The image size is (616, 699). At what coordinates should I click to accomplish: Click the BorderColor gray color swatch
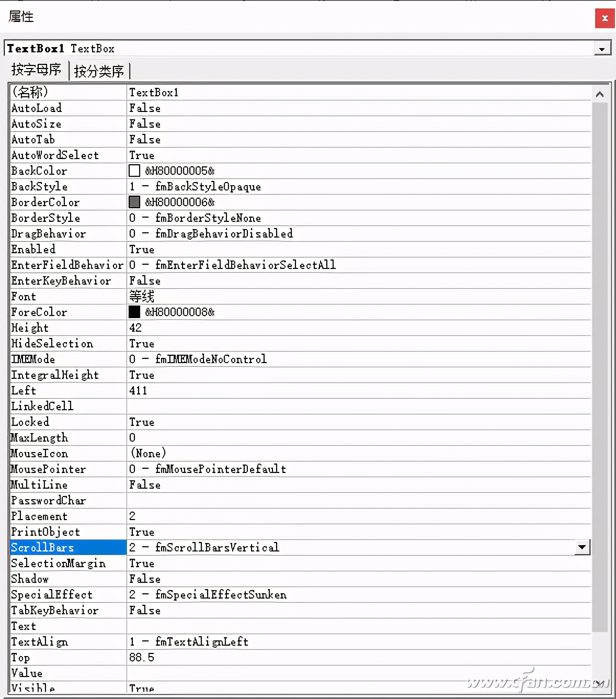(134, 202)
